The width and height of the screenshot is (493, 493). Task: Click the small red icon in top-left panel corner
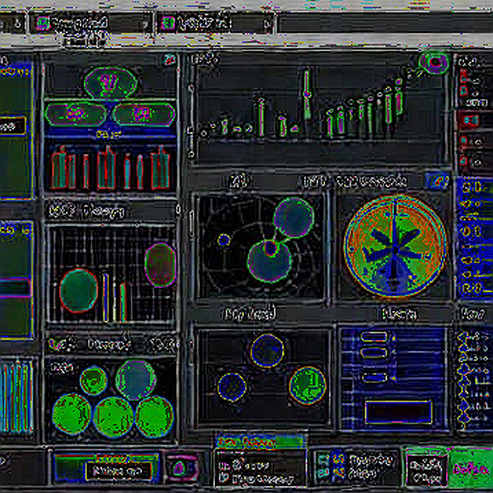pyautogui.click(x=170, y=60)
